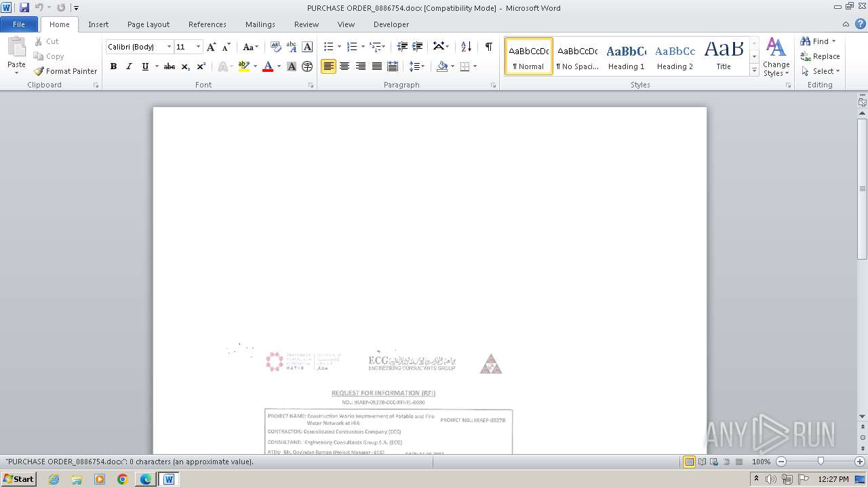Toggle Align Text Left

(x=328, y=66)
